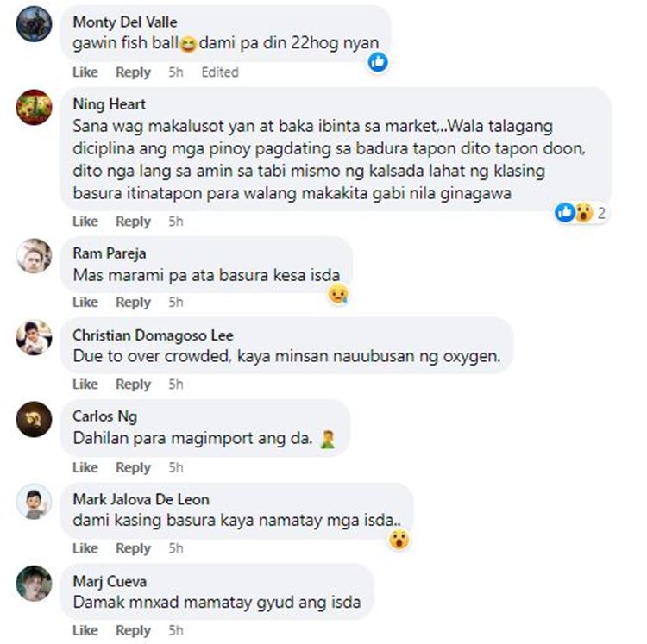Open Ram Pareja's profile avatar
The height and width of the screenshot is (644, 647).
click(x=34, y=256)
